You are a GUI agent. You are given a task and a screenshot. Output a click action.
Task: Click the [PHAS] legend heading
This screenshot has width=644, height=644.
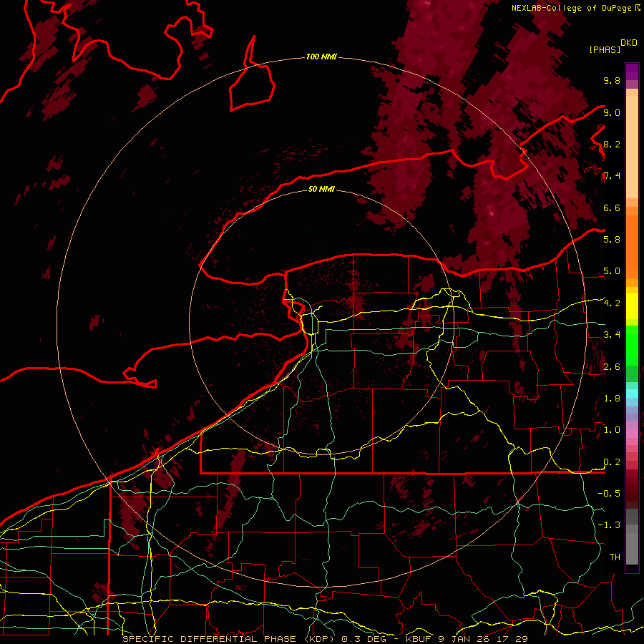(605, 49)
